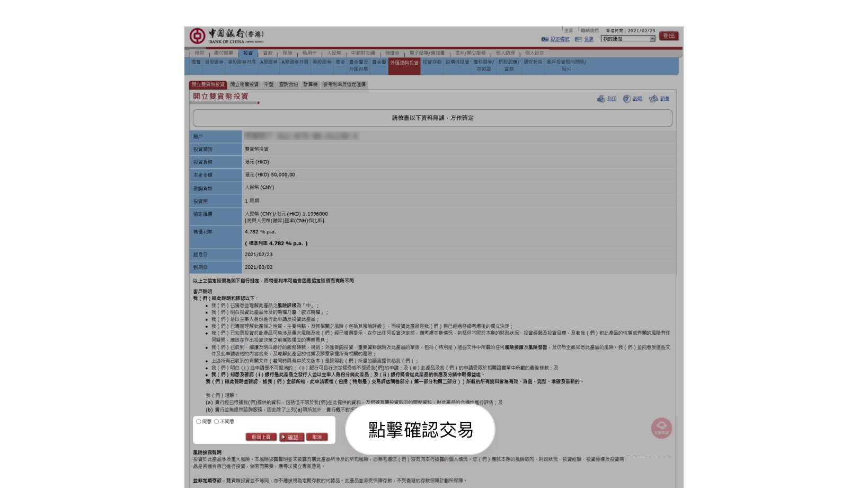Viewport: 868px width, 488px height.
Task: Click the 列印 print icon
Action: coord(601,99)
